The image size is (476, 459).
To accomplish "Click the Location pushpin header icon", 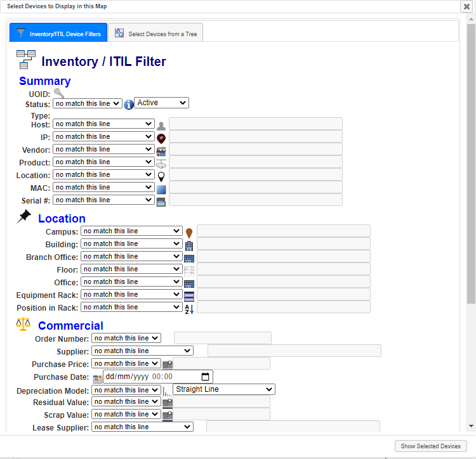I will (23, 217).
